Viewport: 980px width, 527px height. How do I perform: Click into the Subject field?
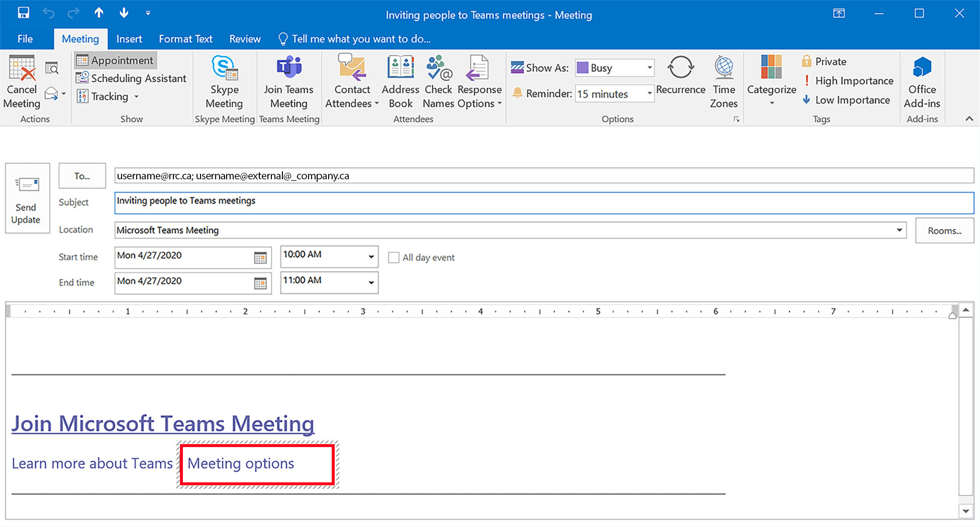click(543, 202)
